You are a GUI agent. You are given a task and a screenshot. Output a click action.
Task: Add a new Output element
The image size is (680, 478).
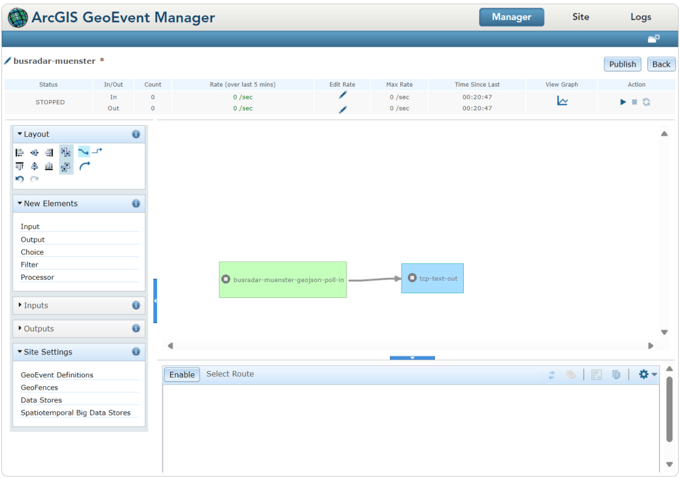(x=33, y=239)
